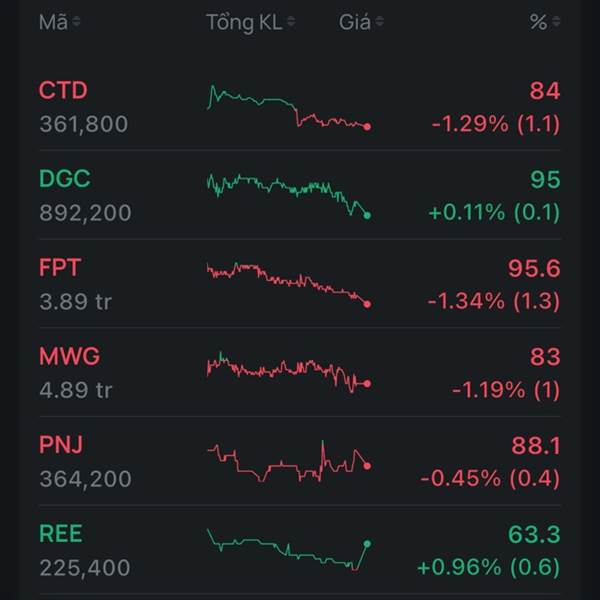Open MWG stock details
The width and height of the screenshot is (600, 600).
click(x=69, y=356)
